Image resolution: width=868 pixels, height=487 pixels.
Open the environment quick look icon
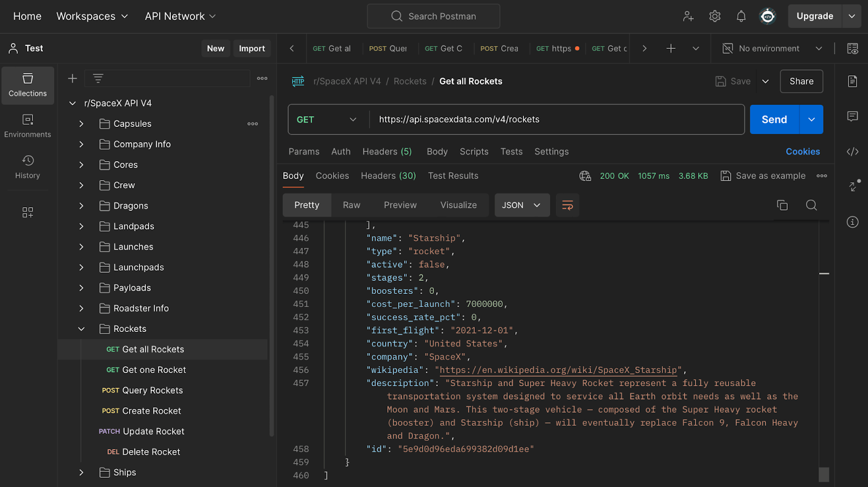[853, 48]
